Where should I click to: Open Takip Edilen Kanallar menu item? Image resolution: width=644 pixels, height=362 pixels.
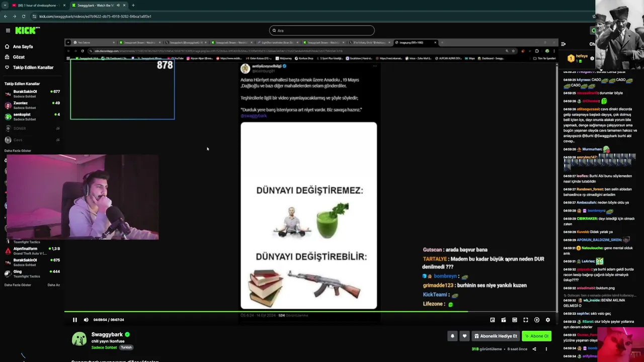pos(29,67)
